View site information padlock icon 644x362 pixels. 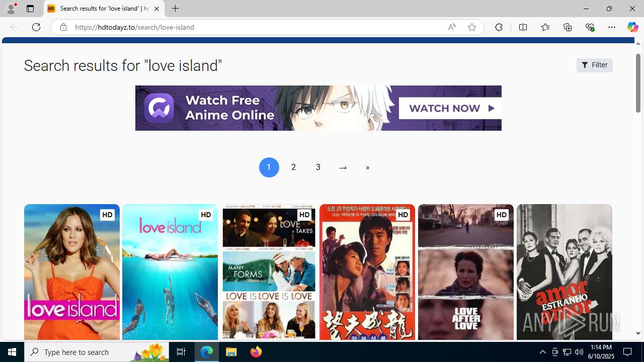tap(63, 27)
